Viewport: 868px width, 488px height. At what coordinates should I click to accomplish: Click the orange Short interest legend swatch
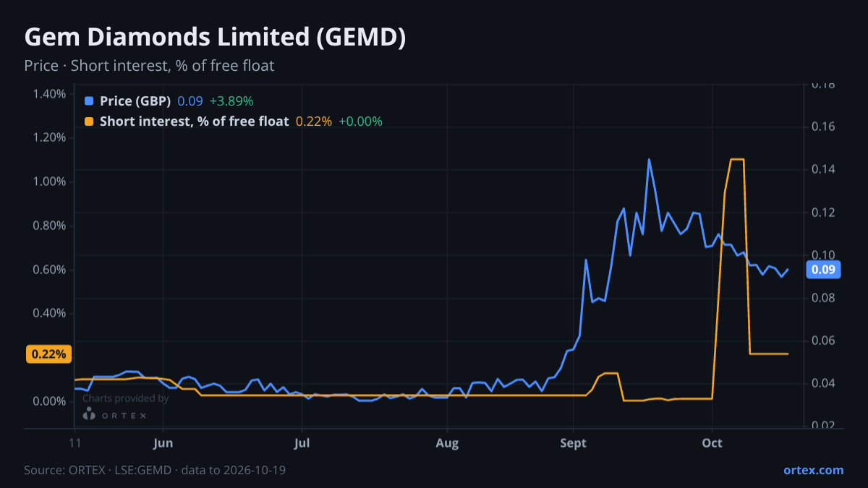coord(89,121)
